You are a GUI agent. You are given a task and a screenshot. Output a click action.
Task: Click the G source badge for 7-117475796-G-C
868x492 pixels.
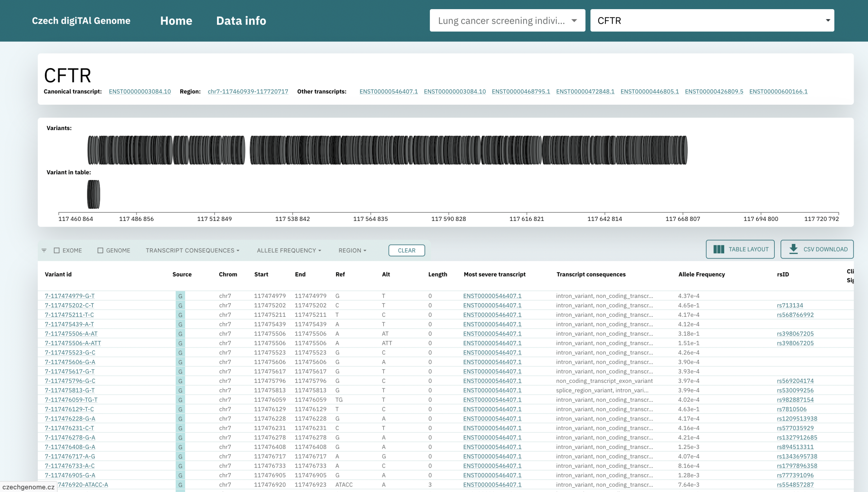pyautogui.click(x=180, y=381)
